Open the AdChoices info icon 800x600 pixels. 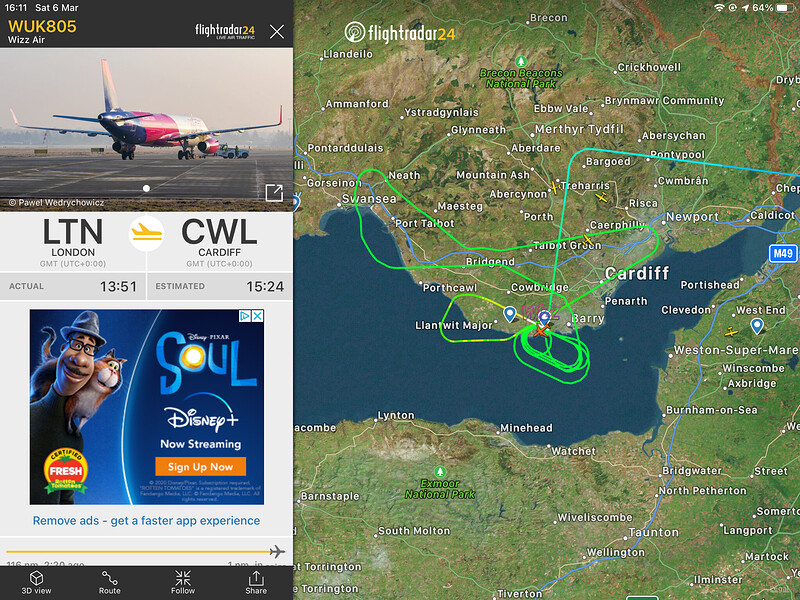245,316
